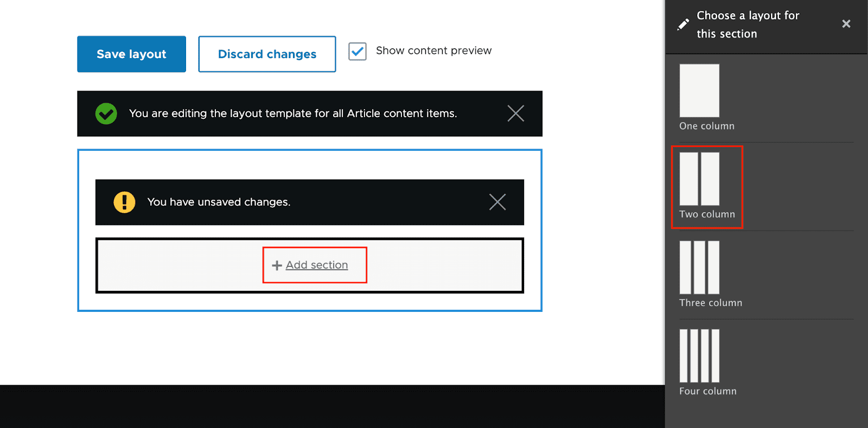Image resolution: width=868 pixels, height=428 pixels.
Task: Click the Two column text label
Action: pyautogui.click(x=707, y=215)
